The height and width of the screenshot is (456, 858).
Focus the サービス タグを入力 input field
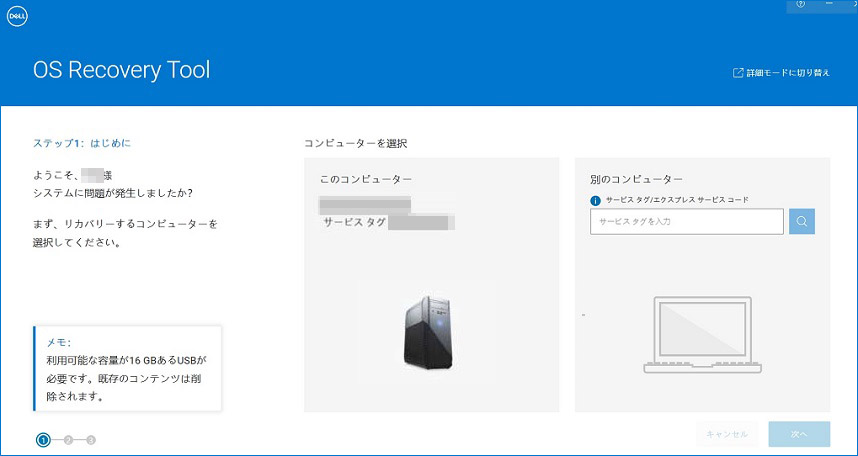click(687, 221)
